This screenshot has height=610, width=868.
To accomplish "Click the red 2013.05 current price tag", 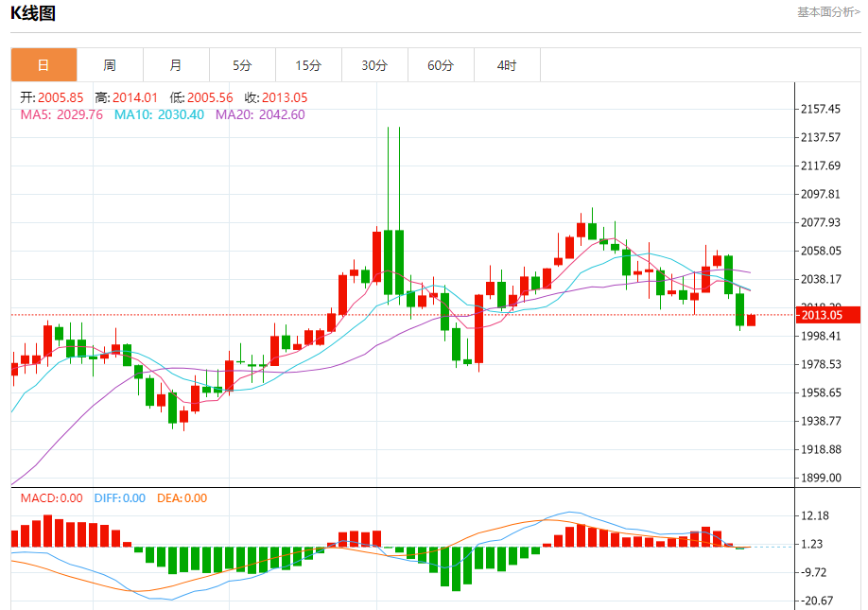I will tap(827, 315).
